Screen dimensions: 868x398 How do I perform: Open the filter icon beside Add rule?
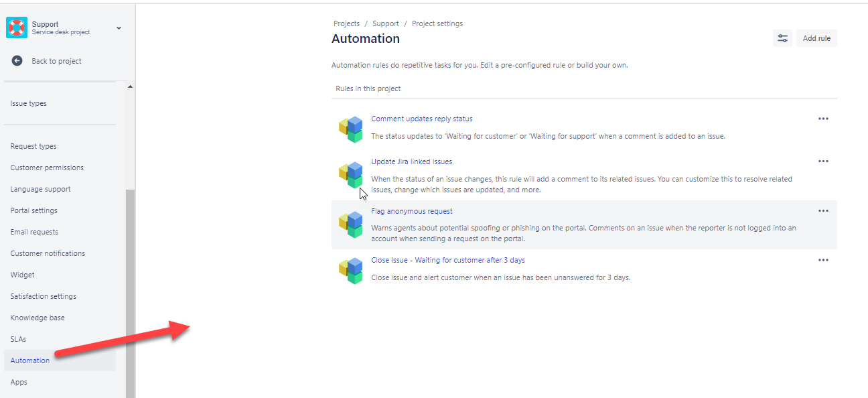(782, 38)
